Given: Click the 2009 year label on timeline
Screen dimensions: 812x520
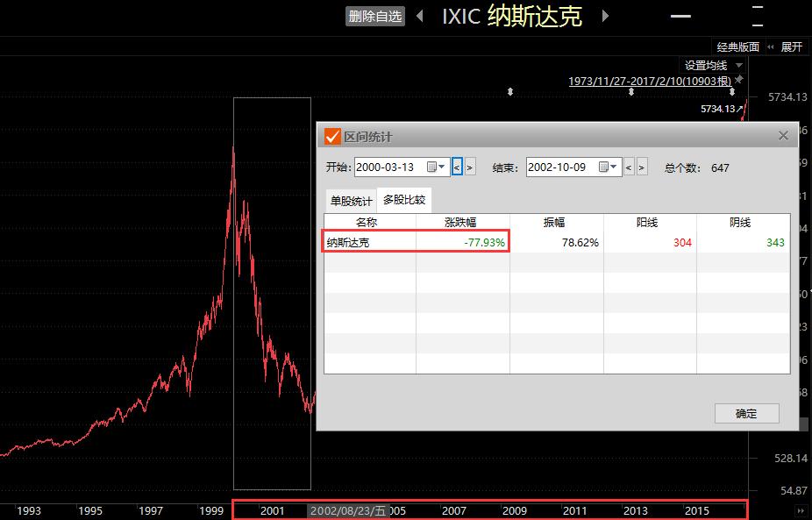Looking at the screenshot, I should pos(515,510).
